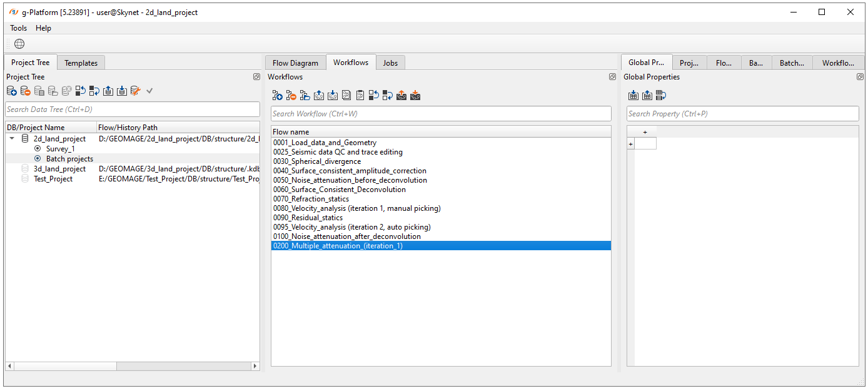Switch to the Flow Diagram tab
This screenshot has height=391, width=868.
tap(295, 63)
